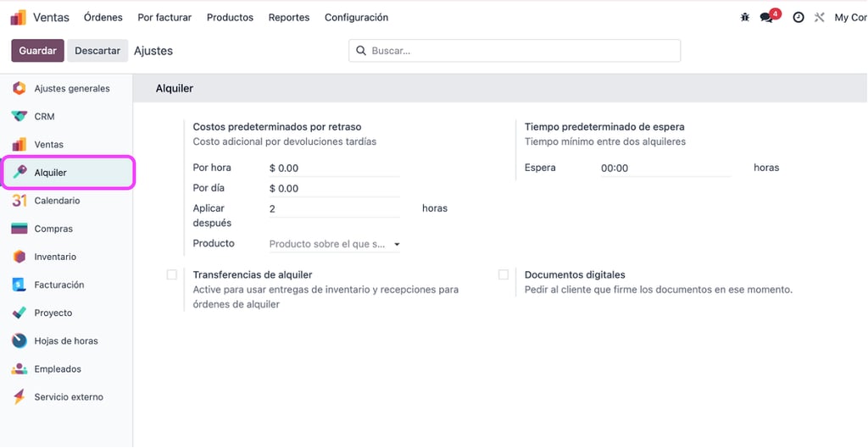Click the Por día amount field
Screen dimensions: 868x448
pyautogui.click(x=334, y=189)
